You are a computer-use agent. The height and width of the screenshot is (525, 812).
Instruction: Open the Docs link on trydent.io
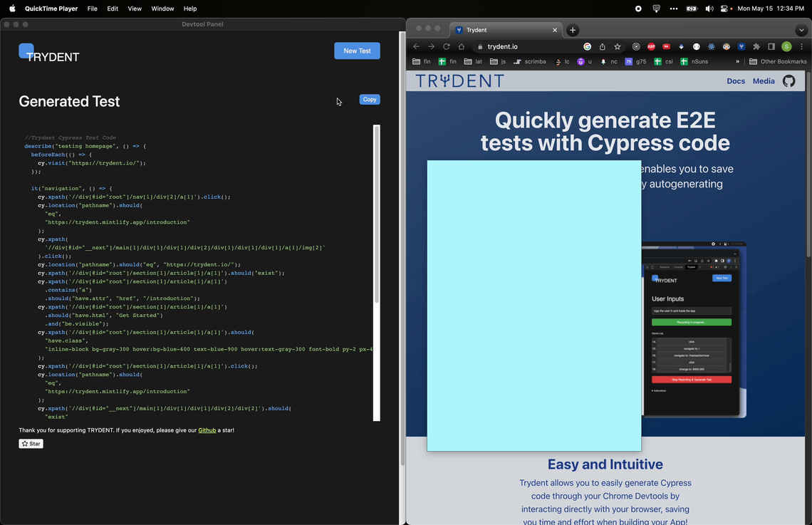[x=735, y=80]
